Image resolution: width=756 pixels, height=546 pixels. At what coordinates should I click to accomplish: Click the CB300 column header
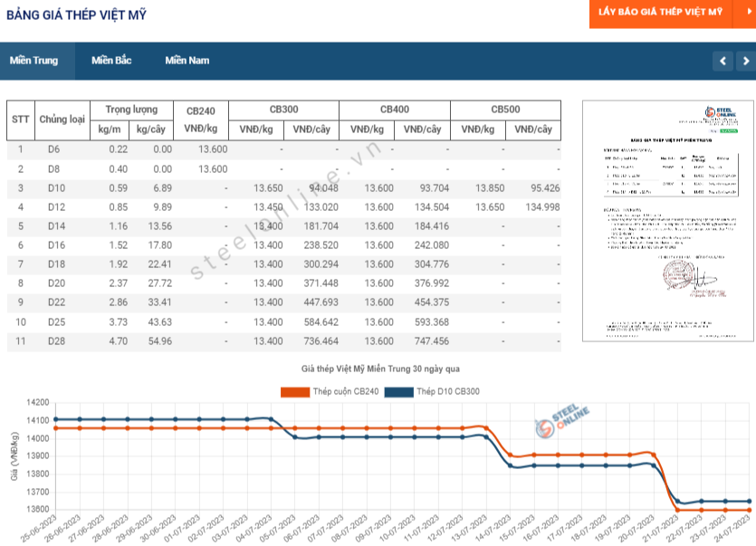[284, 110]
